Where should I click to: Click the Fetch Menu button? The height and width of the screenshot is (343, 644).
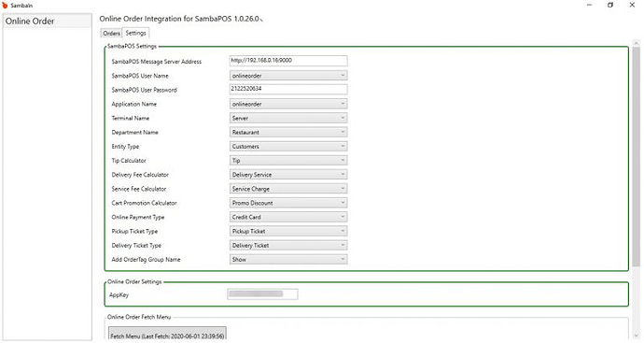pyautogui.click(x=167, y=334)
